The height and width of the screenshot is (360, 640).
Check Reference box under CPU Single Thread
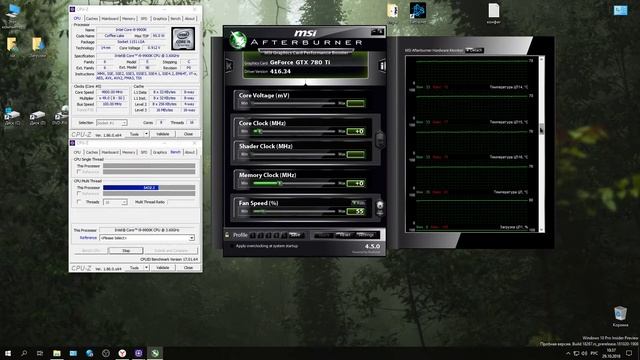[79, 172]
